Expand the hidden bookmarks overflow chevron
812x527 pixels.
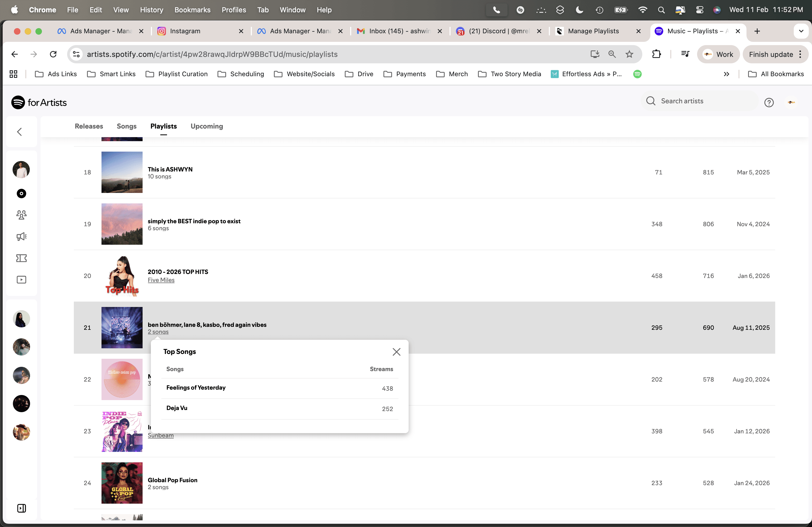point(726,74)
